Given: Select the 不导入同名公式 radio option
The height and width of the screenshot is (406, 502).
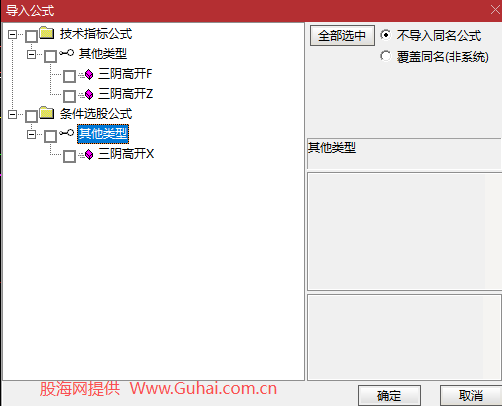Looking at the screenshot, I should [x=386, y=35].
